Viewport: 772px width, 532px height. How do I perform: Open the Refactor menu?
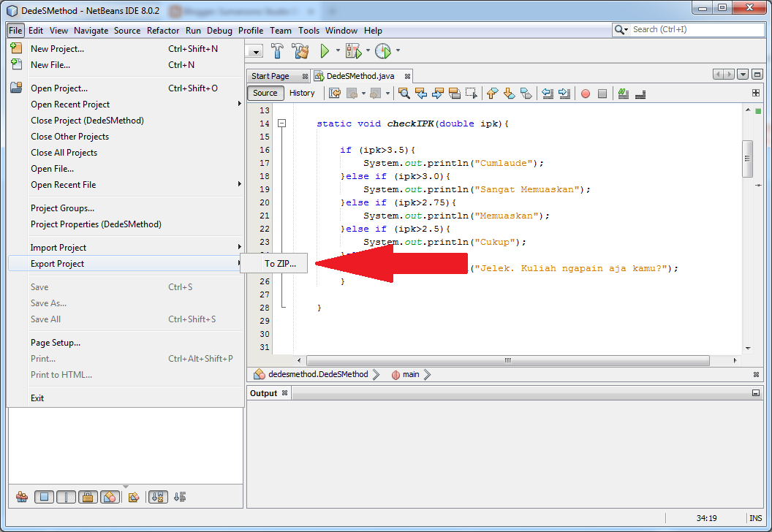click(162, 30)
